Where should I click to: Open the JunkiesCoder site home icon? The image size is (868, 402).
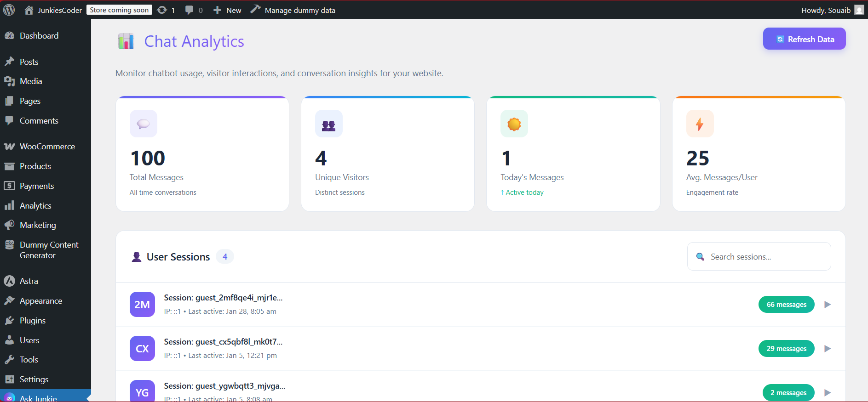[29, 10]
